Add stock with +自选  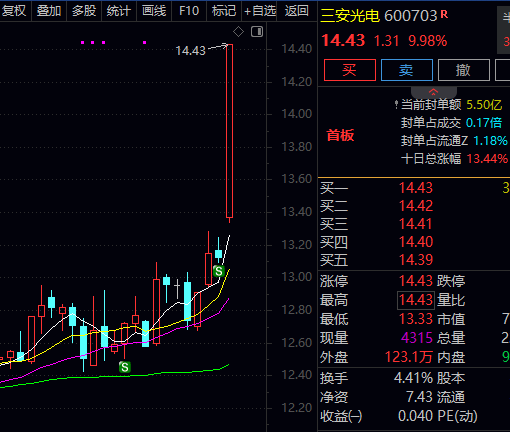tap(260, 11)
